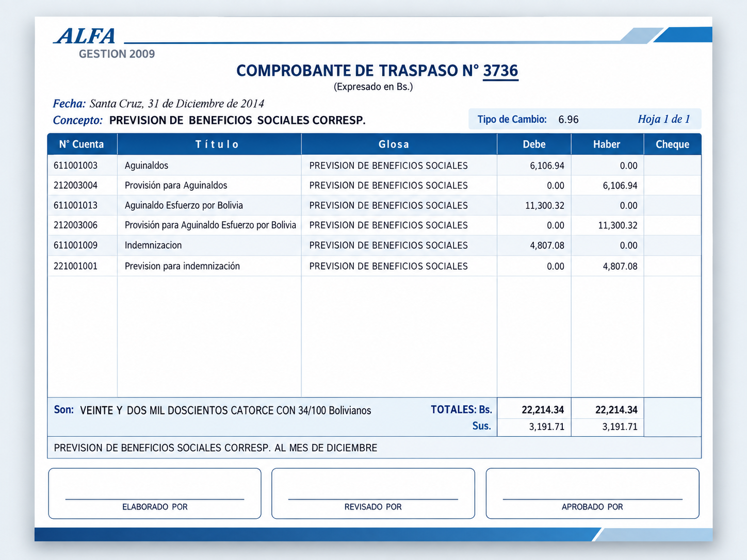Click the Hoja 1 de 1 label

pyautogui.click(x=664, y=119)
